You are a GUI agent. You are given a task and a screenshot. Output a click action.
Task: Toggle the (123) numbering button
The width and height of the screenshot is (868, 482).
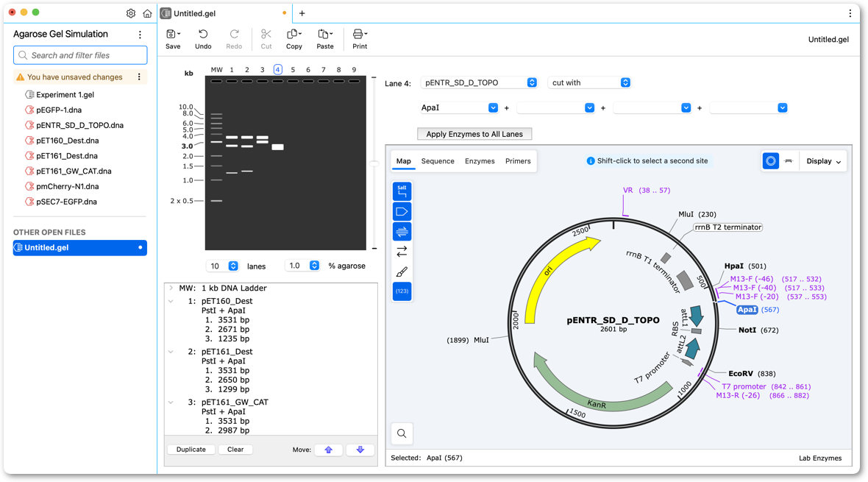tap(402, 291)
